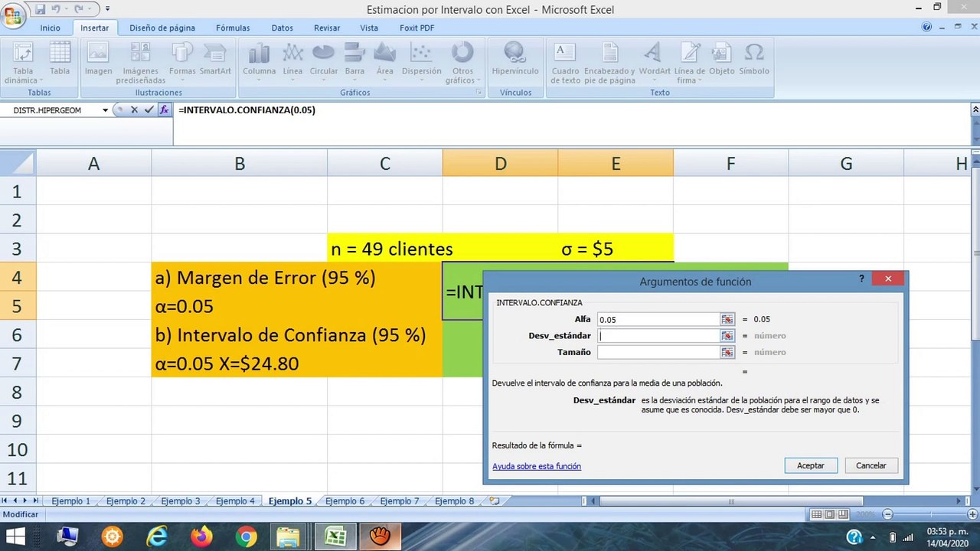Insert a Cuadro de texto
This screenshot has height=551, width=980.
click(x=565, y=63)
